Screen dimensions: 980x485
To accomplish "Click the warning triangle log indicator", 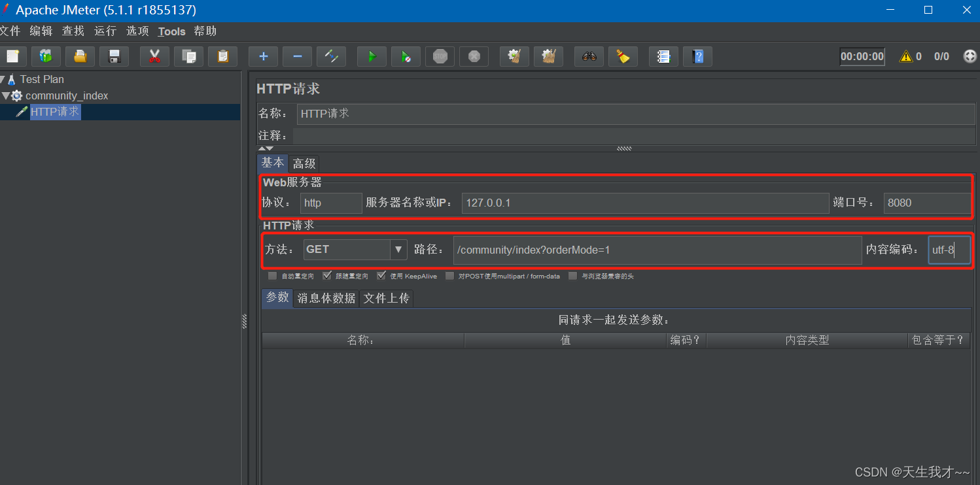I will point(906,56).
